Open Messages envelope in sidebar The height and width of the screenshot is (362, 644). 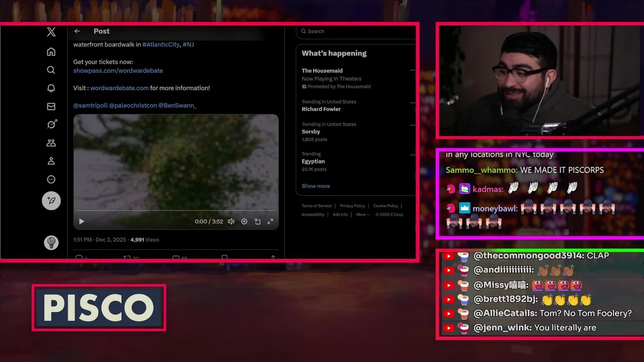click(x=51, y=107)
